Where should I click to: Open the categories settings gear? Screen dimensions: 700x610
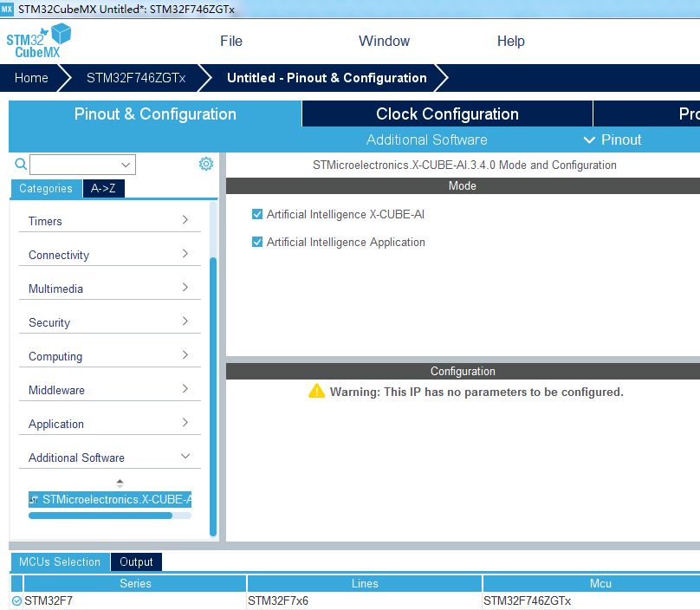pos(206,164)
